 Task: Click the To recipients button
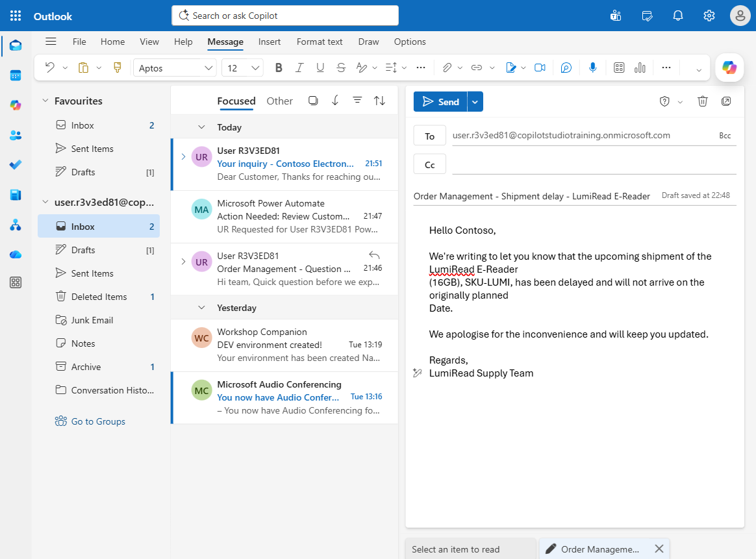coord(429,136)
